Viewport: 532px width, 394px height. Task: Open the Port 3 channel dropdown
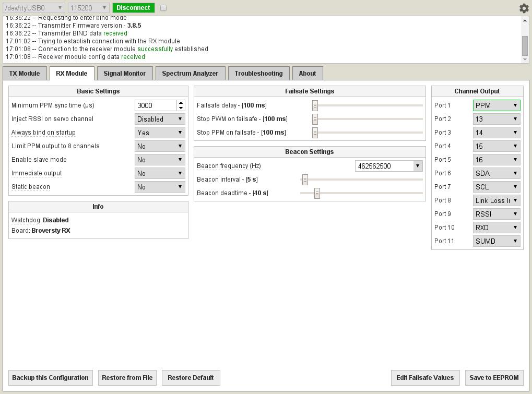pyautogui.click(x=496, y=133)
